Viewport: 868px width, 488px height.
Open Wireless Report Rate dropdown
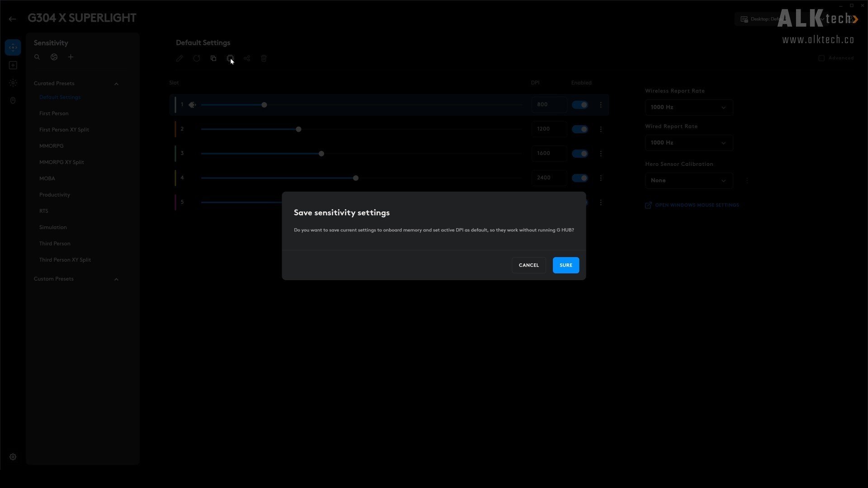pos(689,108)
